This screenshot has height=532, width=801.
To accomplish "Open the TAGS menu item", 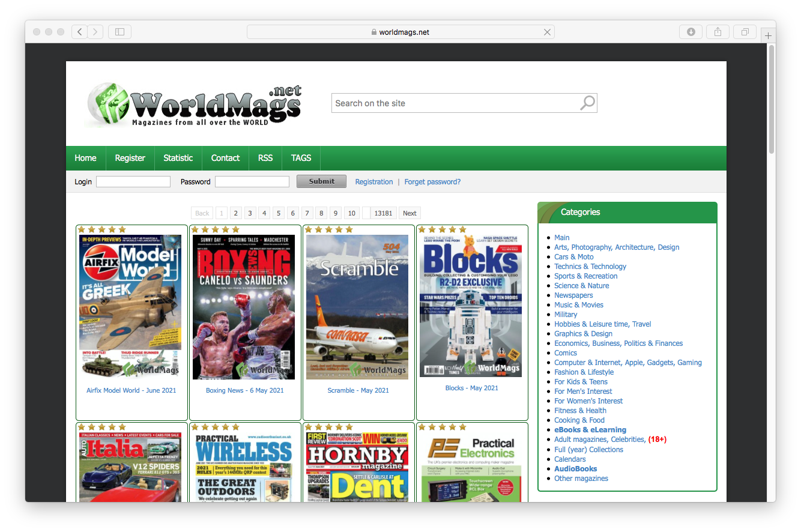I will (301, 158).
